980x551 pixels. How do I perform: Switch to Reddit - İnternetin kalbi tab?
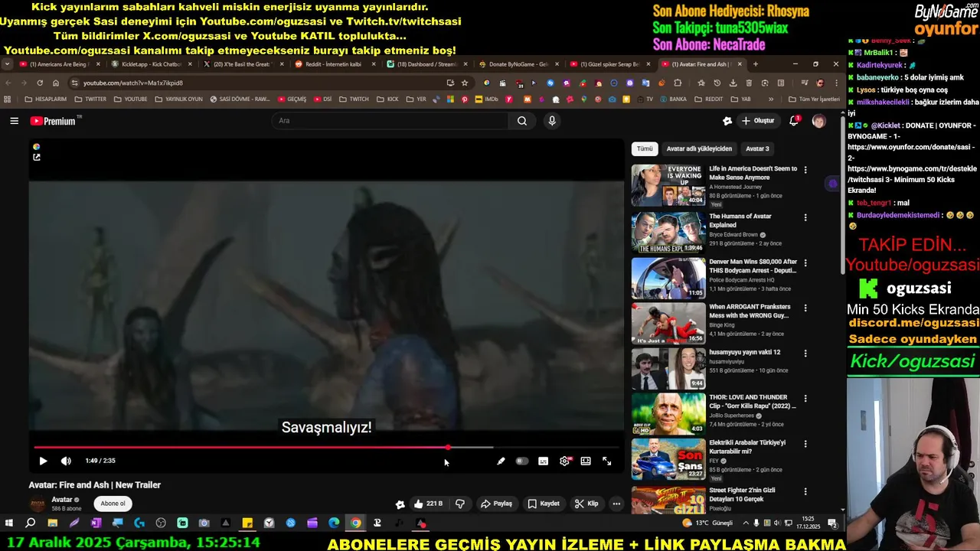(333, 64)
